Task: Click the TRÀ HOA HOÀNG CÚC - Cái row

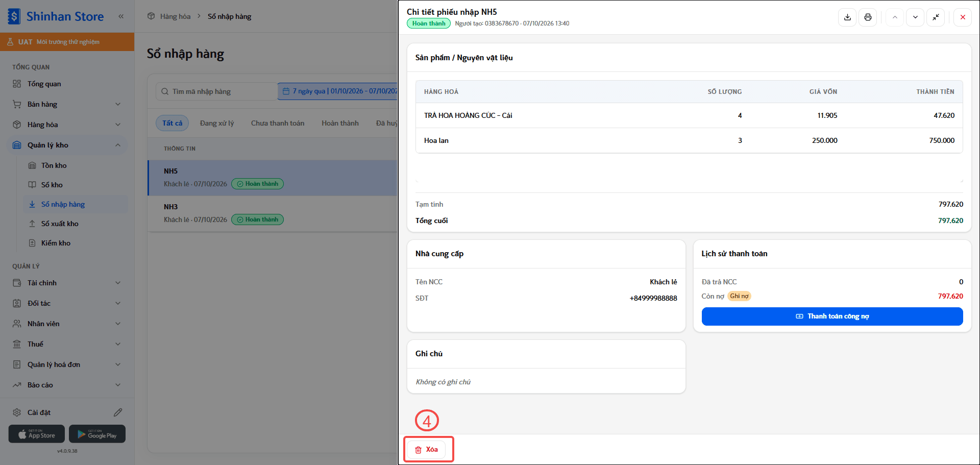Action: (x=689, y=115)
